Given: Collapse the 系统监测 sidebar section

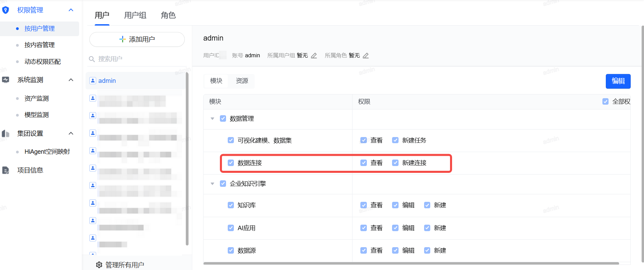Looking at the screenshot, I should pyautogui.click(x=71, y=80).
